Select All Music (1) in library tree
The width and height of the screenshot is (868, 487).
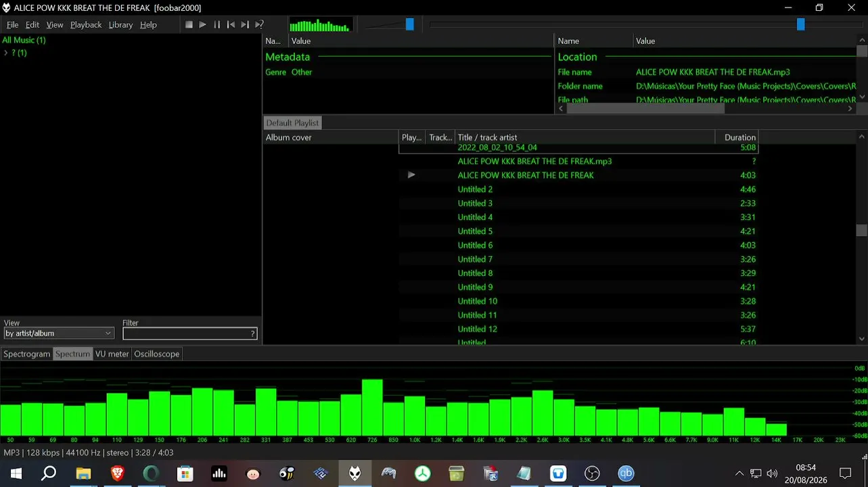24,40
